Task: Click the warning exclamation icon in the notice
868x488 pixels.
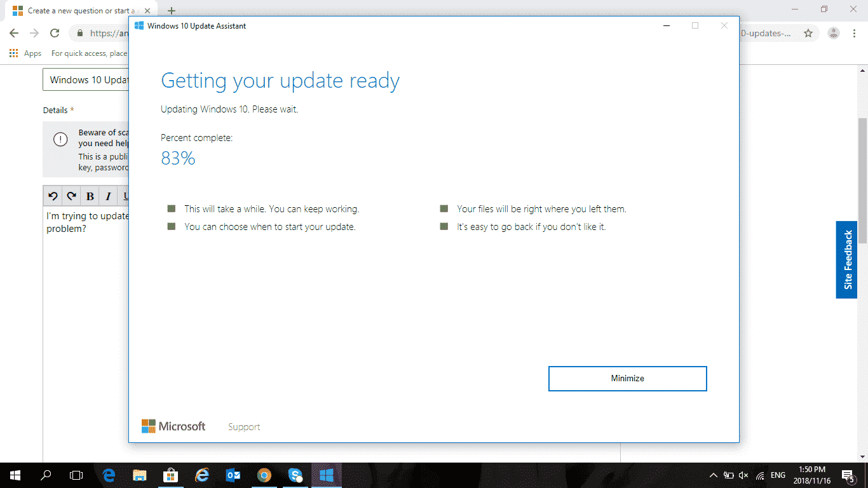Action: click(x=60, y=140)
